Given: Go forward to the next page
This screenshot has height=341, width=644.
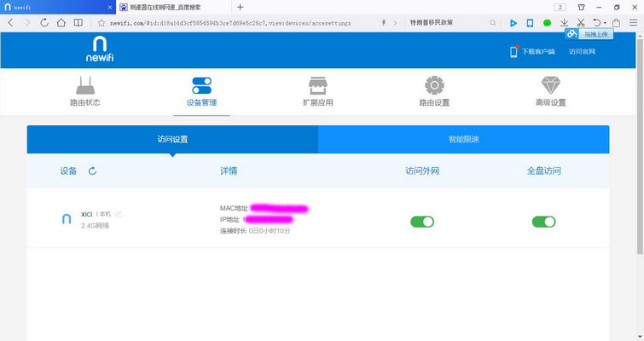Looking at the screenshot, I should 27,22.
